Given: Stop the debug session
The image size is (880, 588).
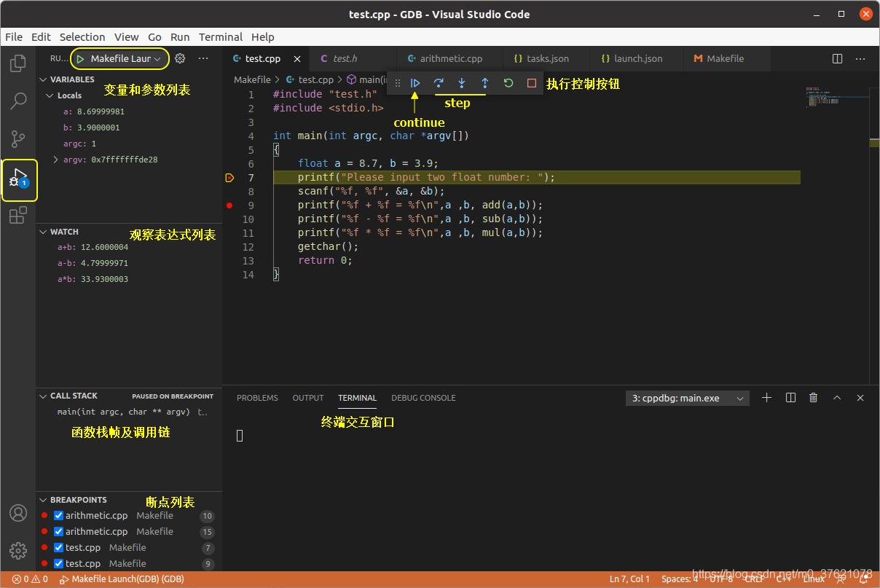Looking at the screenshot, I should point(532,83).
